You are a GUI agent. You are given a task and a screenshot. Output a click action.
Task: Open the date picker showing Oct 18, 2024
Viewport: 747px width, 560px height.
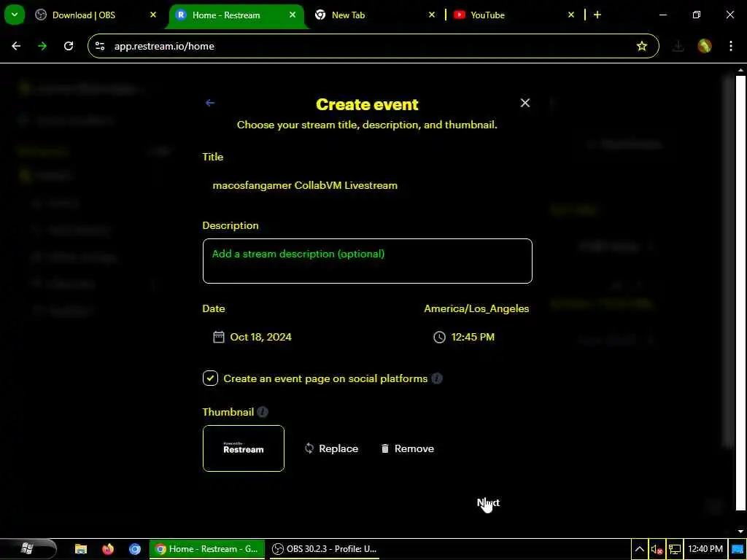260,337
